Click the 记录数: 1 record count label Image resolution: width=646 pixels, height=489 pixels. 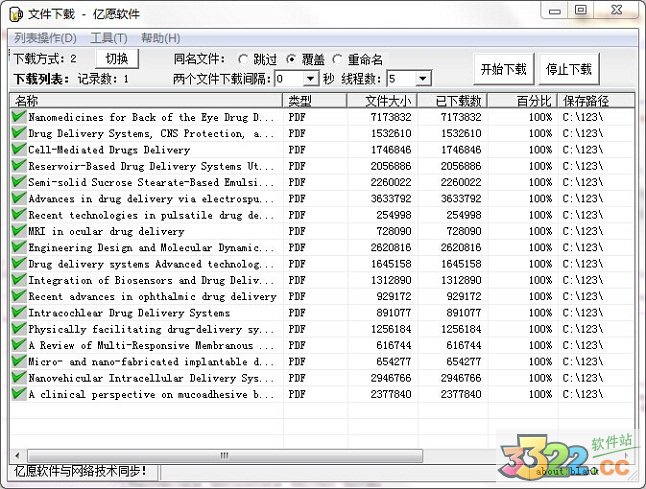pos(103,78)
